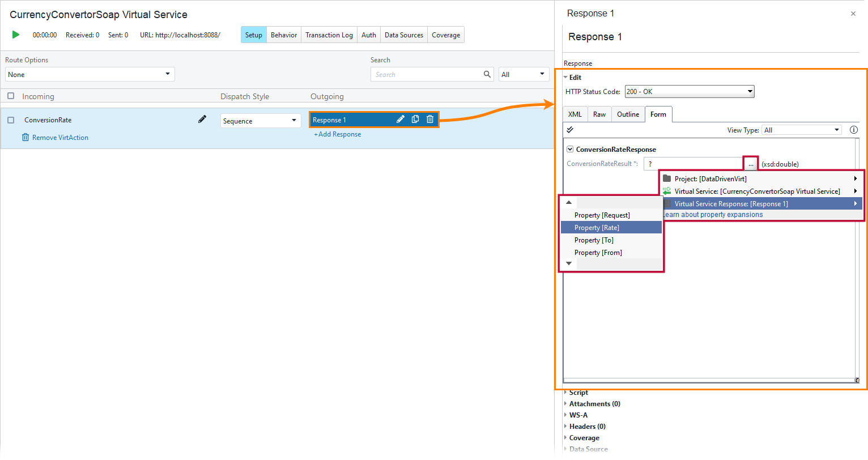
Task: Run form validation with the double-check icon
Action: (x=569, y=129)
